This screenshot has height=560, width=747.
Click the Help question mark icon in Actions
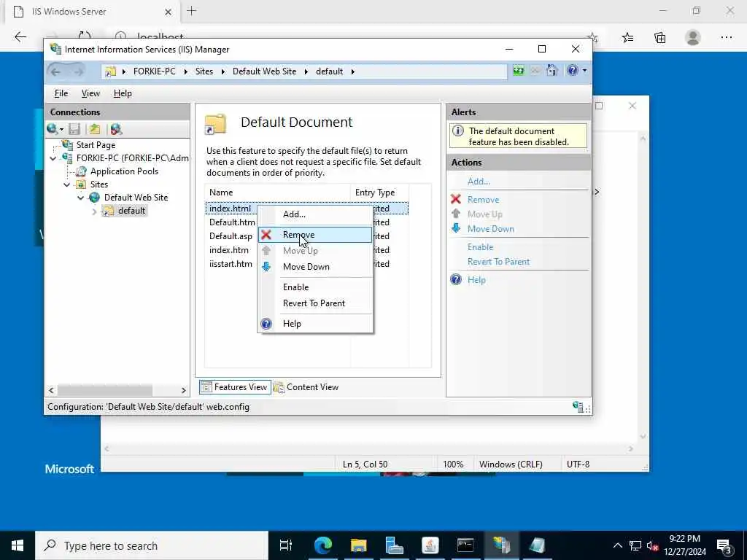pyautogui.click(x=456, y=279)
